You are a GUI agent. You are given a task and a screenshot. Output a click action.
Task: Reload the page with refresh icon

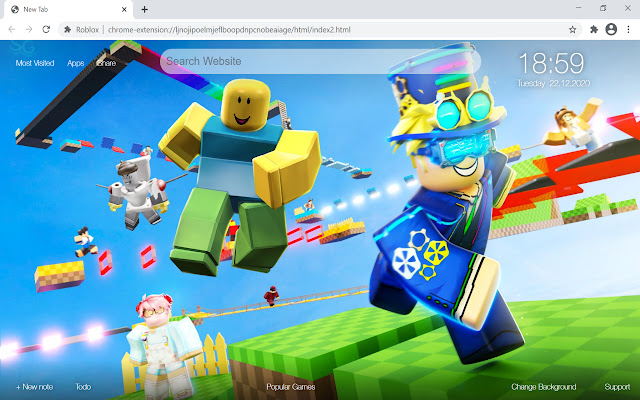coord(46,29)
